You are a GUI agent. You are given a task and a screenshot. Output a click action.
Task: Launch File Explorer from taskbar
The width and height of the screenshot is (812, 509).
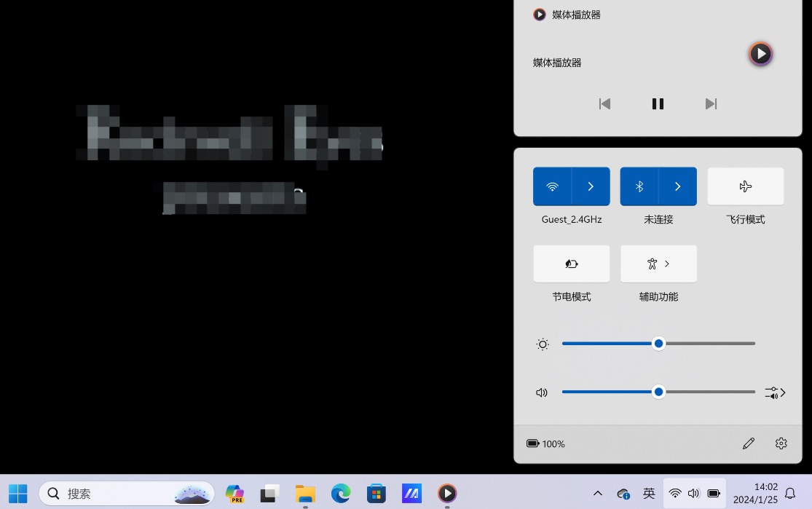(305, 493)
